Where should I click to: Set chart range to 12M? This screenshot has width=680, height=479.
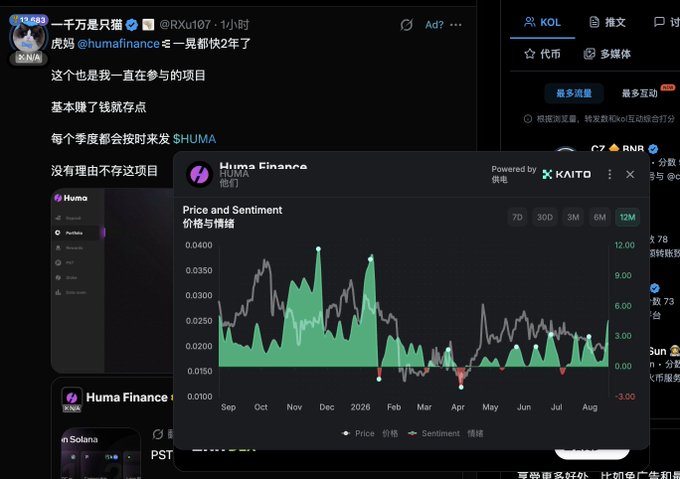pyautogui.click(x=628, y=217)
